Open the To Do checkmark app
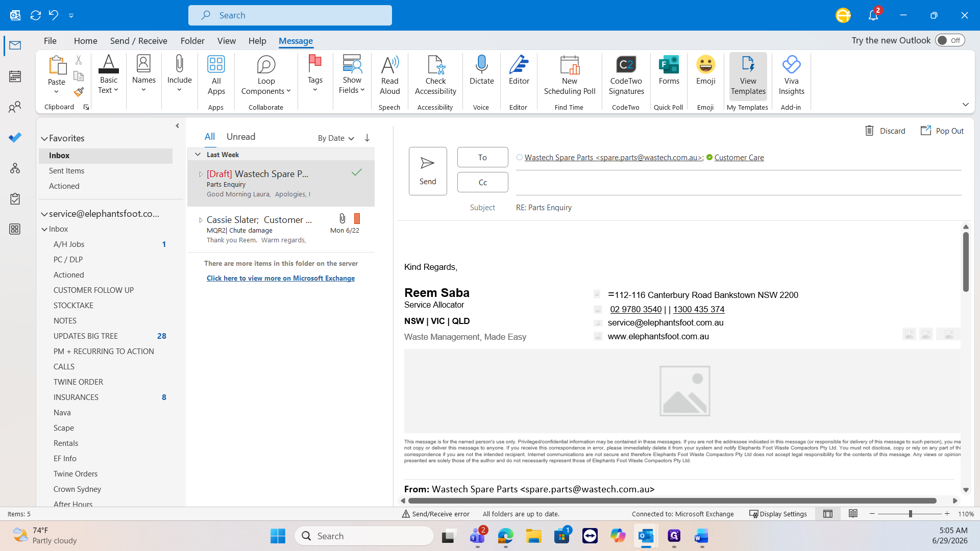The width and height of the screenshot is (980, 551). [15, 138]
